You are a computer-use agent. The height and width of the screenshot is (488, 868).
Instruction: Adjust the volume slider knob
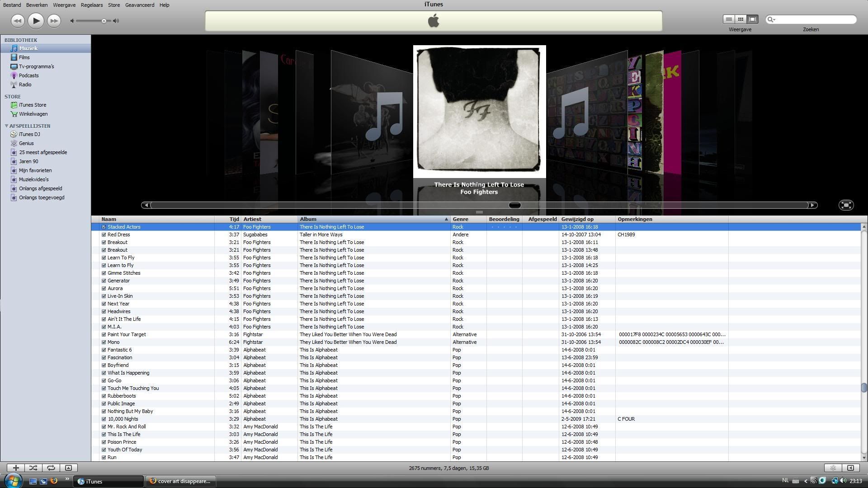click(x=104, y=21)
